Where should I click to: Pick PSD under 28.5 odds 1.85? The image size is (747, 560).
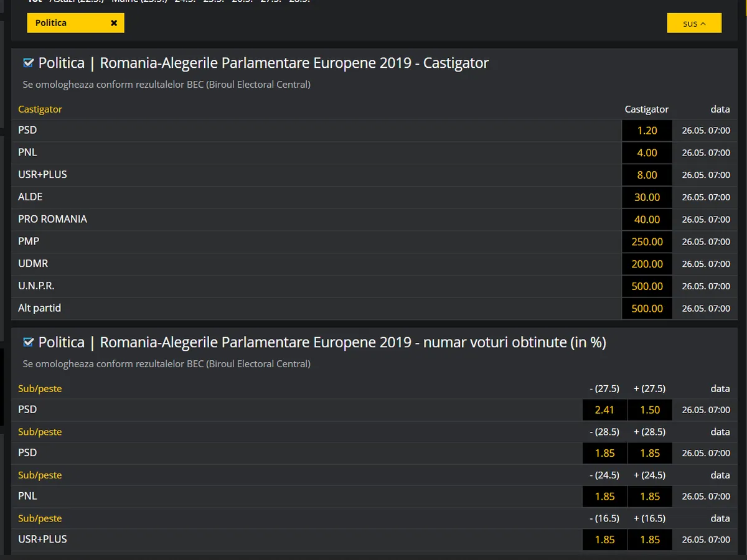click(604, 454)
